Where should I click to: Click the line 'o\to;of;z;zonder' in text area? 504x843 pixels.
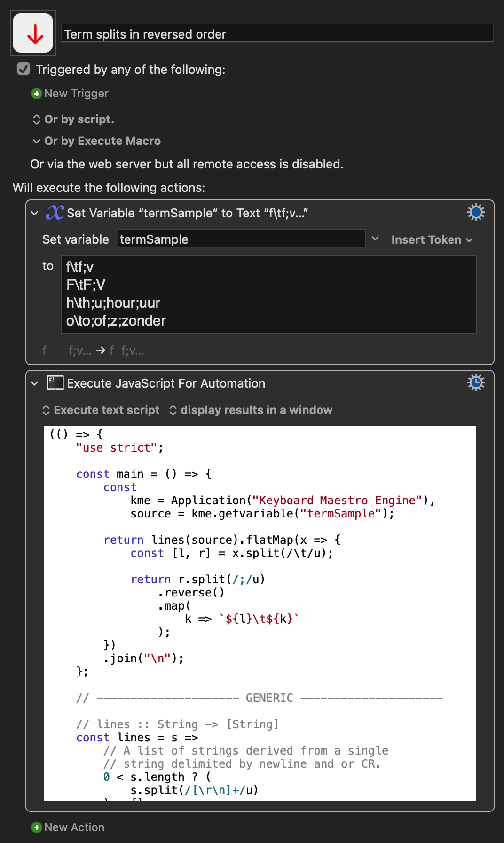coord(116,321)
